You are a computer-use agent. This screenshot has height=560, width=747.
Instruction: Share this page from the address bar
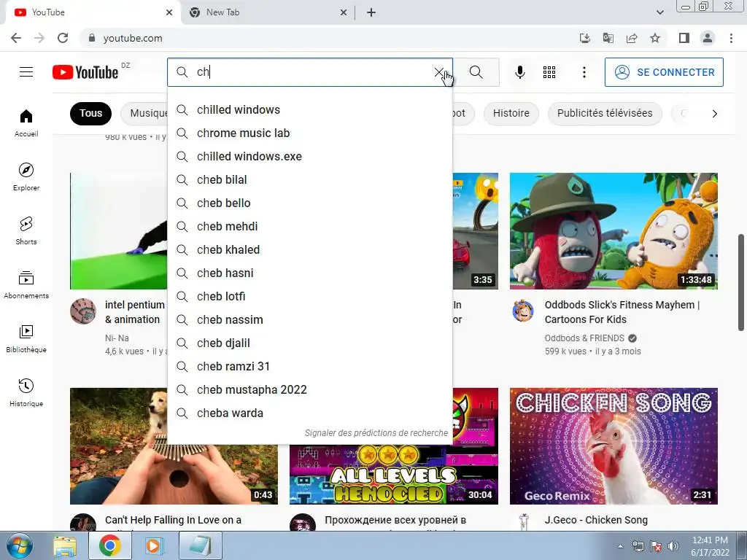tap(632, 38)
